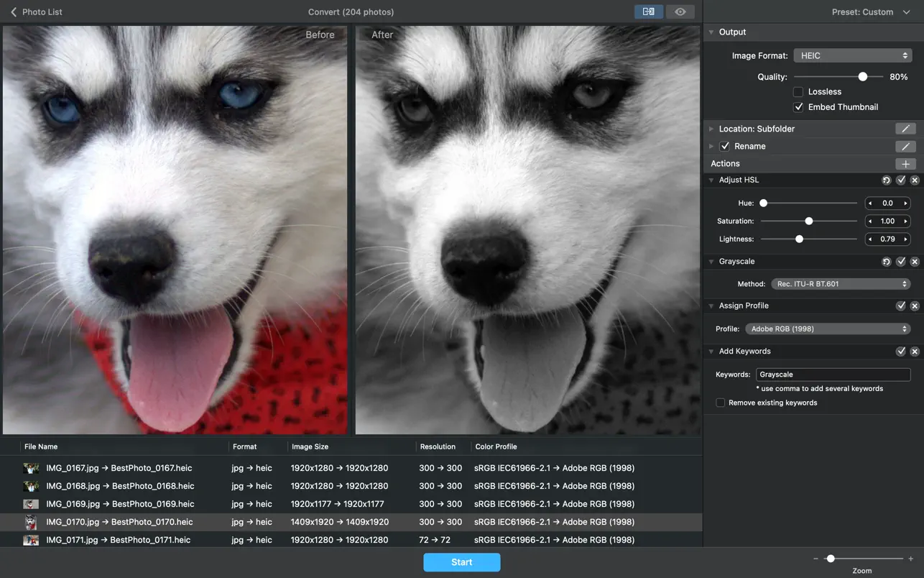This screenshot has width=924, height=578.
Task: Go back to Photo List
Action: click(36, 12)
